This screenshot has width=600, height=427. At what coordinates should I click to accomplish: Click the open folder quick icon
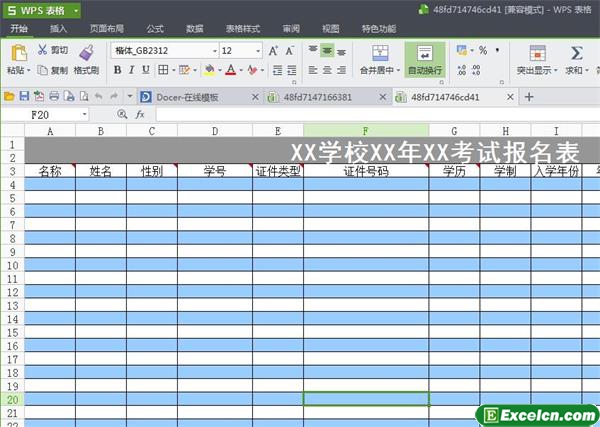9,96
